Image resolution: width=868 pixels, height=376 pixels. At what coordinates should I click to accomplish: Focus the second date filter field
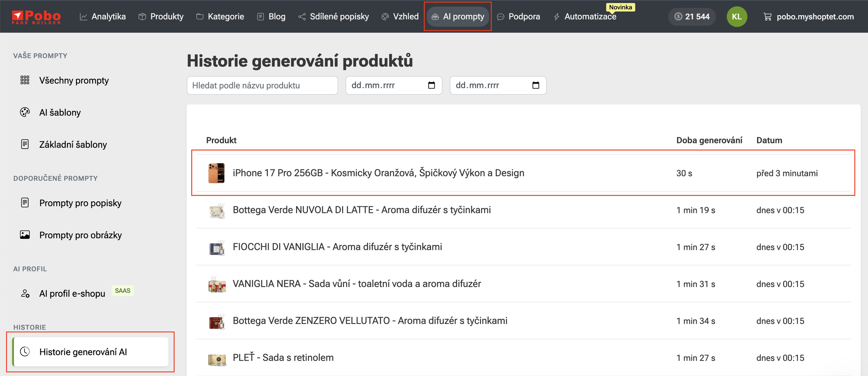(x=498, y=85)
